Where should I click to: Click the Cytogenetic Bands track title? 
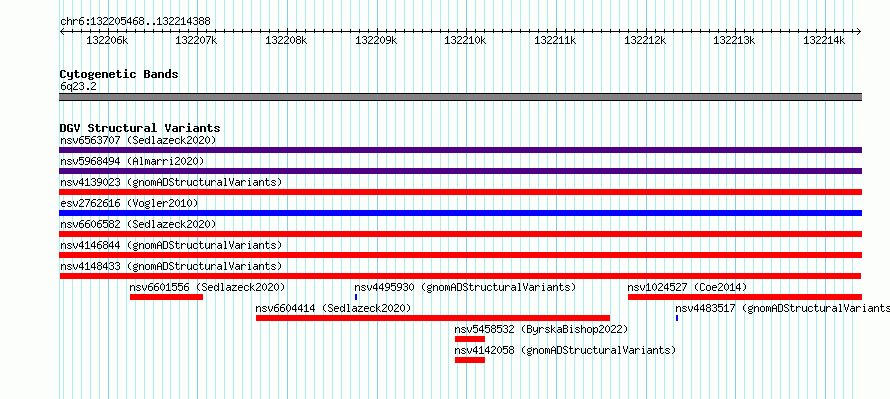[119, 74]
